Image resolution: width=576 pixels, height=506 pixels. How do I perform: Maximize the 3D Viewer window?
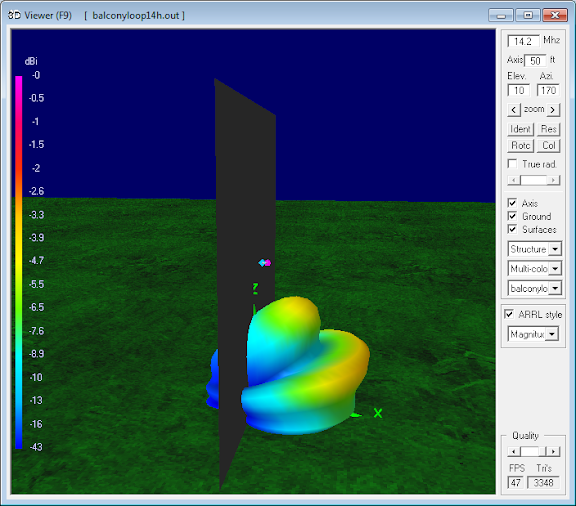tap(528, 15)
